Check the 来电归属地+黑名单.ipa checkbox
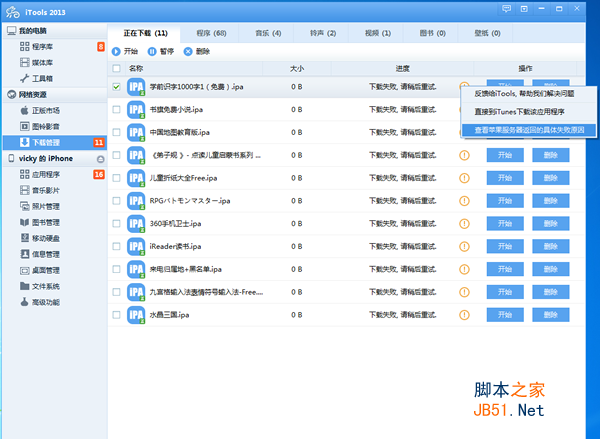The image size is (600, 439). click(116, 269)
